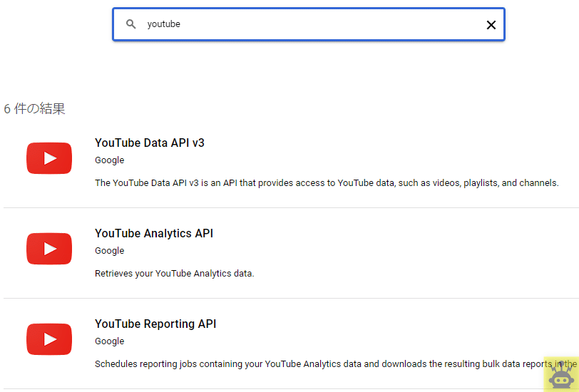Click the play triangle in Data API logo

(x=50, y=158)
